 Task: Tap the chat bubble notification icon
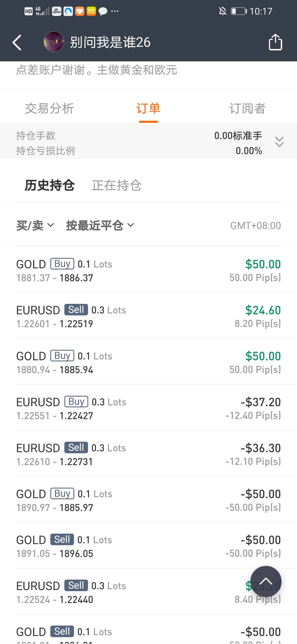103,11
